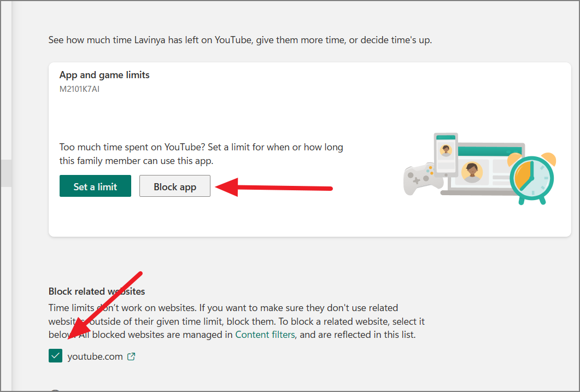Open the Content filters link
The image size is (580, 392).
[265, 335]
